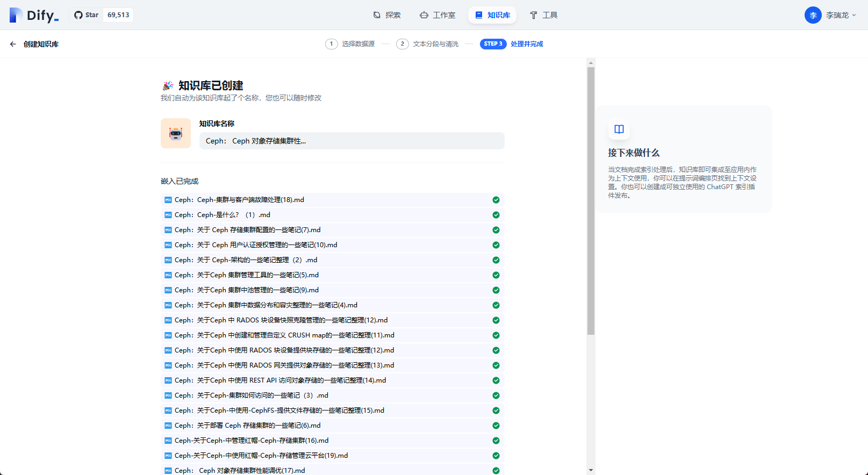
Task: Go back using the arrow beside 创建知识库
Action: pos(13,44)
